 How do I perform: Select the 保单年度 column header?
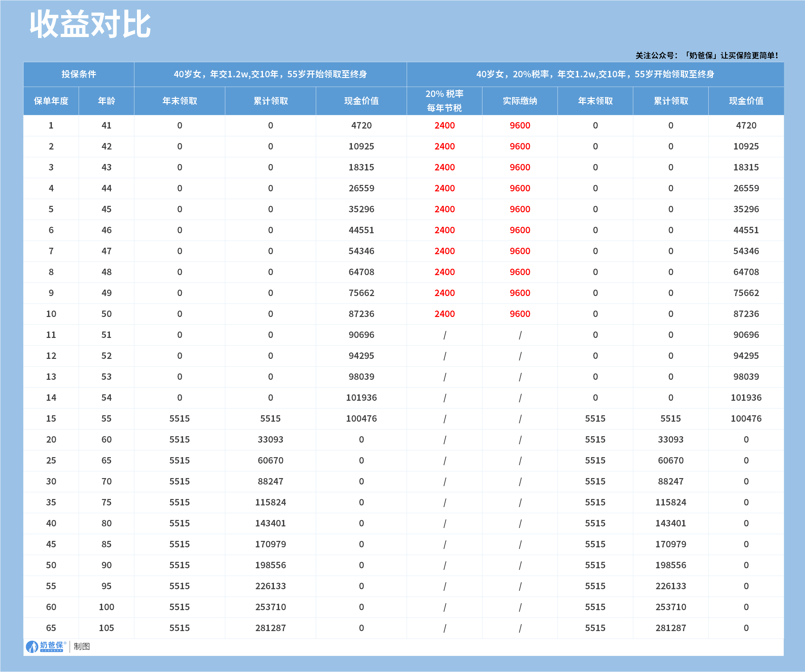click(51, 101)
